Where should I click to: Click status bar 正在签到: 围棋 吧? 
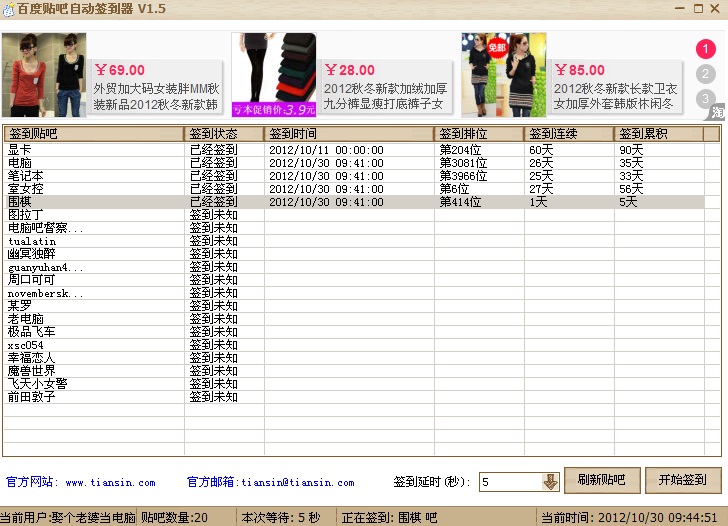click(x=390, y=518)
